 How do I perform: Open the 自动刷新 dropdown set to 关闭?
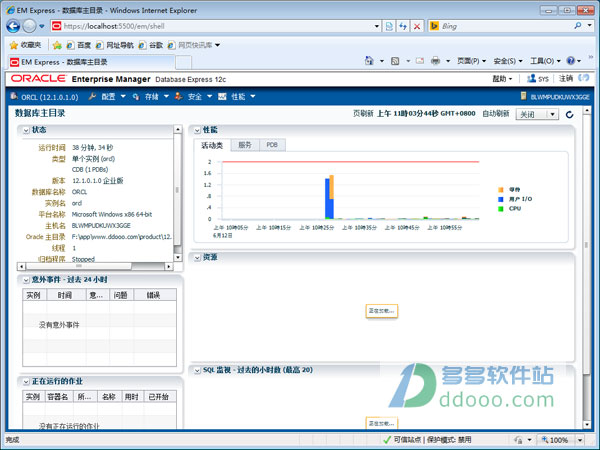(x=537, y=114)
